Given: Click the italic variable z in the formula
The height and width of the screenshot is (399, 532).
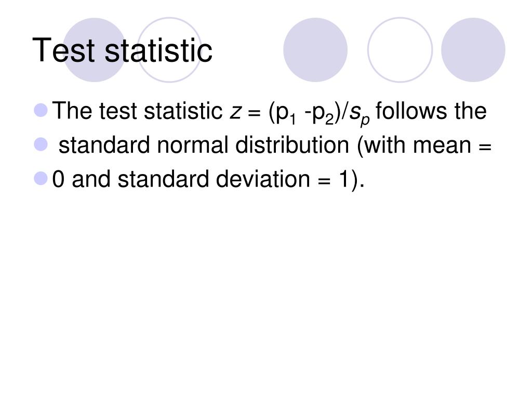Looking at the screenshot, I should click(235, 112).
